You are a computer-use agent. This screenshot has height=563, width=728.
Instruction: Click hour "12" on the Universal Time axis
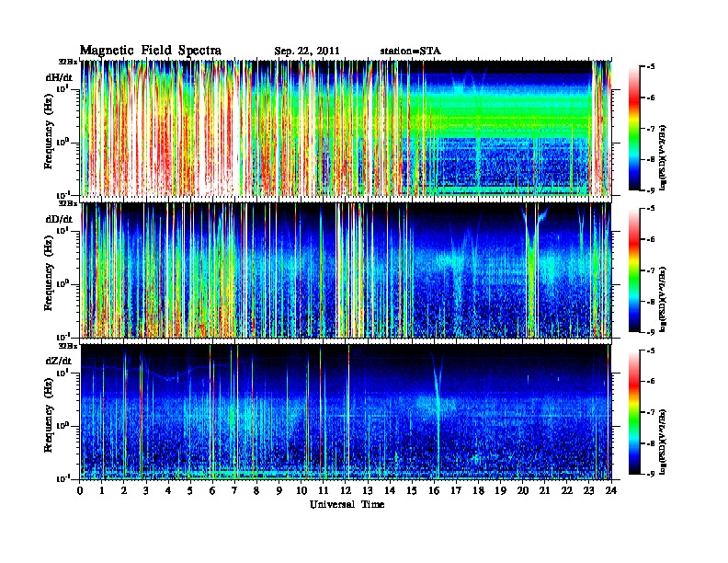click(x=346, y=490)
